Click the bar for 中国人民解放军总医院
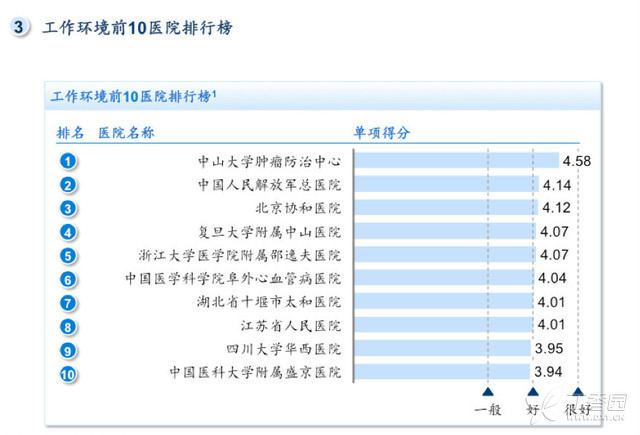The width and height of the screenshot is (640, 435). (x=447, y=184)
